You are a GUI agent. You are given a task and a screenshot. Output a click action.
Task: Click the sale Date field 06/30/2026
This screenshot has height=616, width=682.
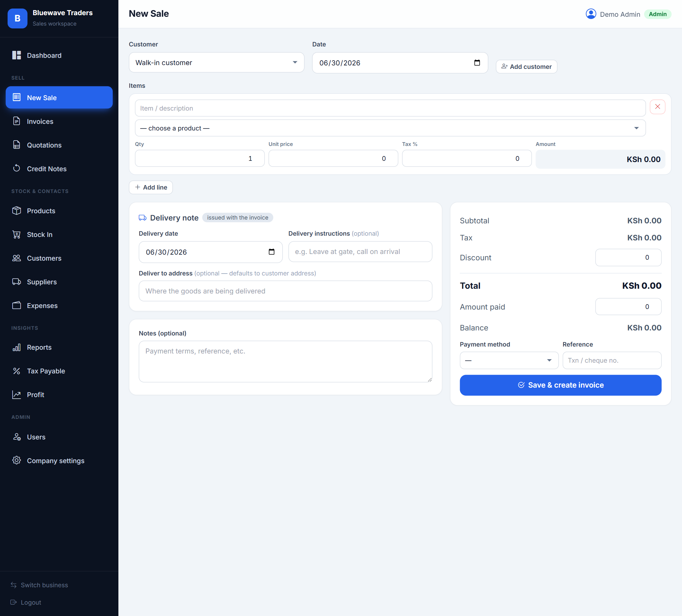pos(400,63)
